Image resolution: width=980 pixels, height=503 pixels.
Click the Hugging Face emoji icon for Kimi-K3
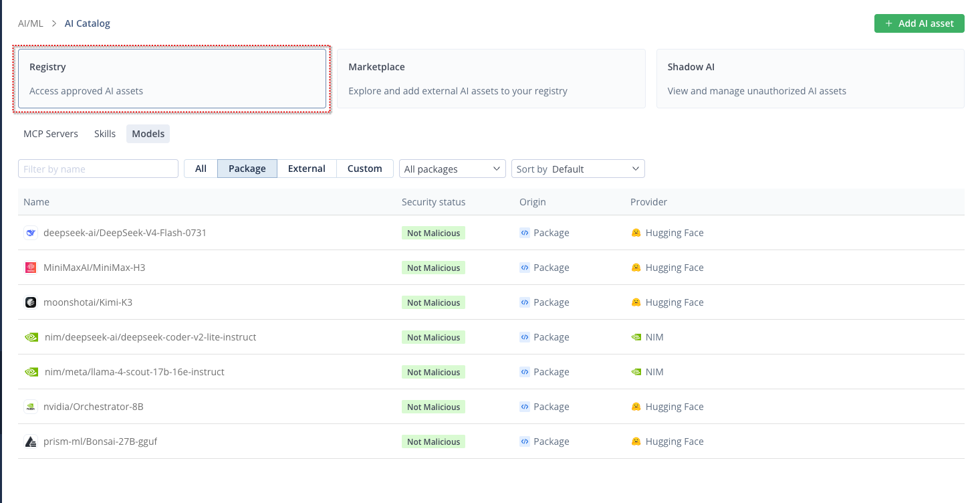click(x=636, y=302)
